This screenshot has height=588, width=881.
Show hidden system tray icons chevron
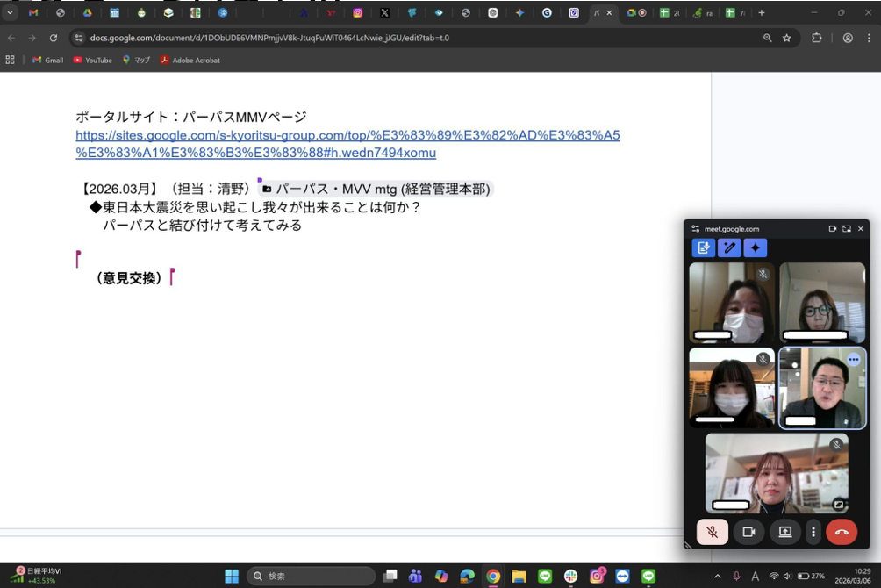pyautogui.click(x=718, y=577)
